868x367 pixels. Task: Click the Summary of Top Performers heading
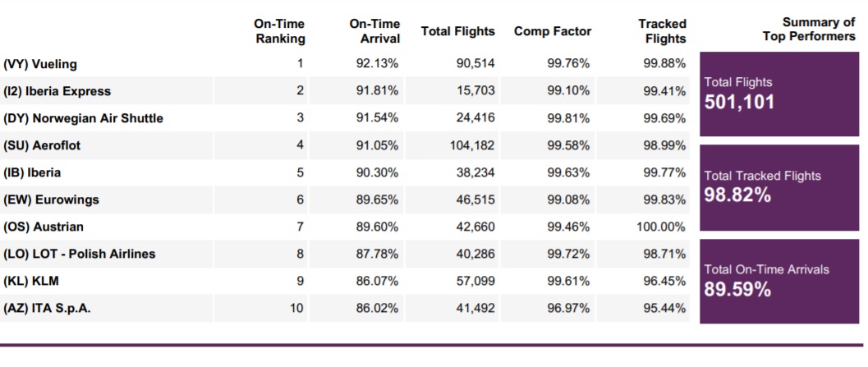coord(808,29)
